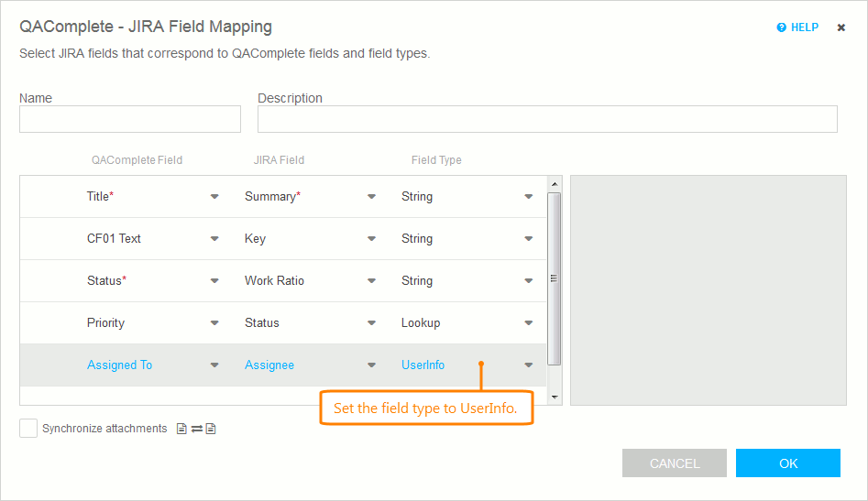Open the Assignee JIRA field dropdown
Image resolution: width=868 pixels, height=501 pixels.
point(371,365)
